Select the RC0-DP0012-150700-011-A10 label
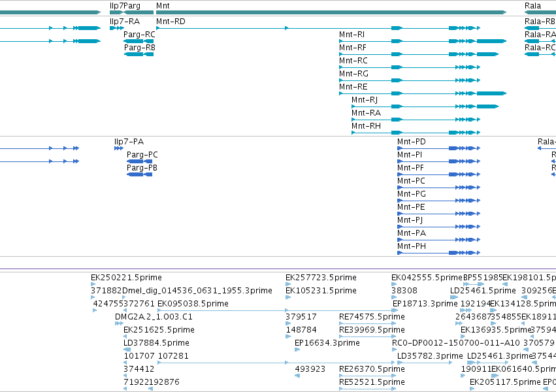The height and width of the screenshot is (392, 556). [456, 343]
